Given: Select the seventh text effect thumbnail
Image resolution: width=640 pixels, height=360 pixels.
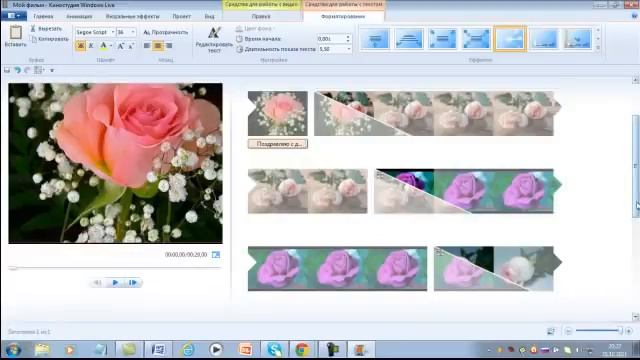Looking at the screenshot, I should [x=578, y=39].
